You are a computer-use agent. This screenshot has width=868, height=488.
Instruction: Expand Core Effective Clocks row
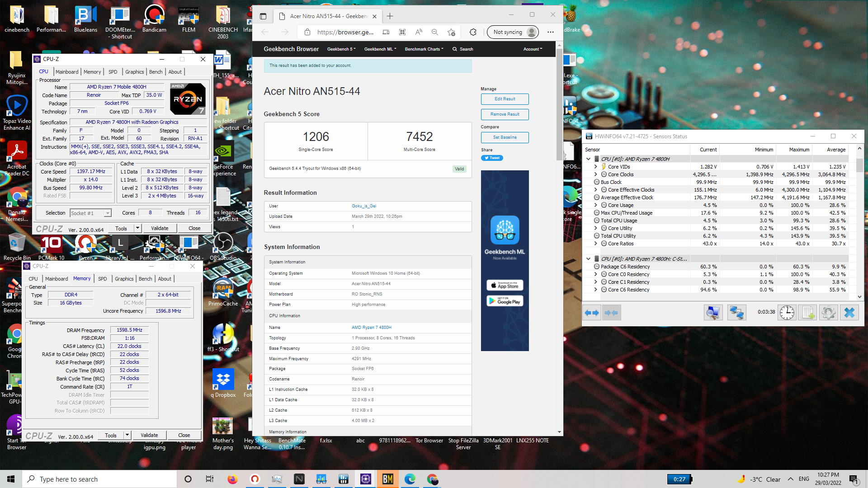coord(596,190)
